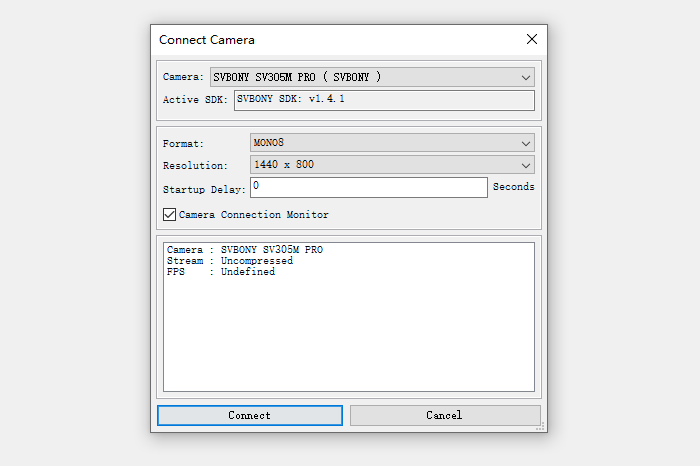Click the FPS : Undefined info line
700x466 pixels.
click(221, 272)
